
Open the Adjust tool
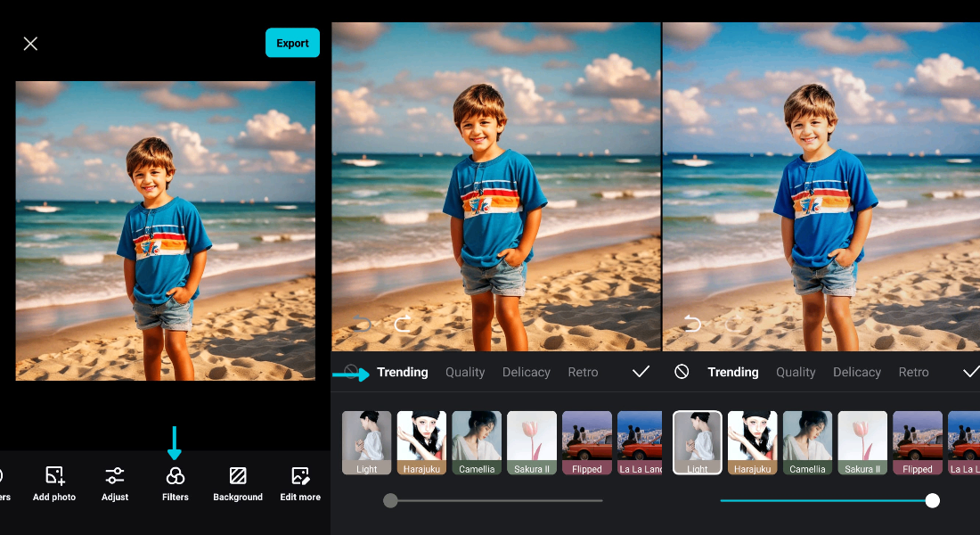click(x=115, y=483)
